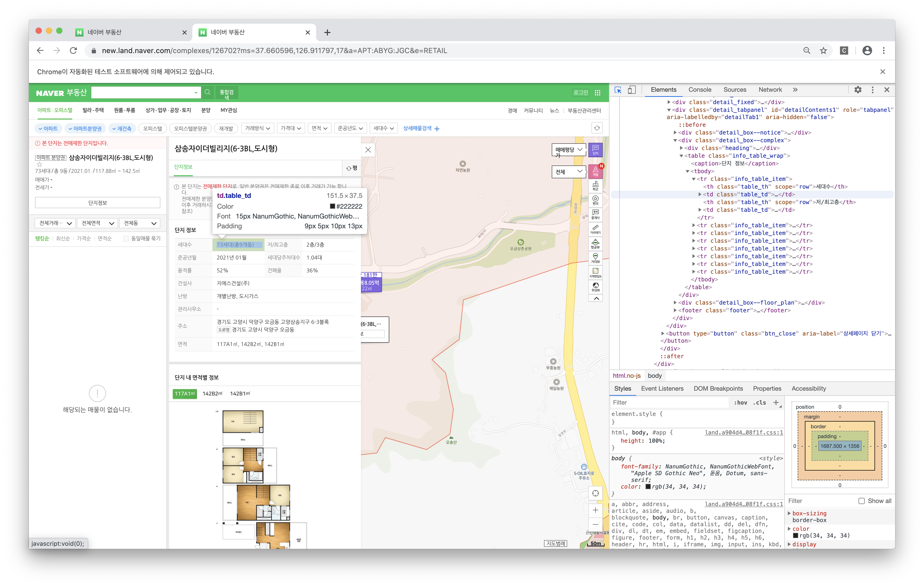
Task: Enable the 오피스텔분양권 filter chip
Action: coord(190,128)
